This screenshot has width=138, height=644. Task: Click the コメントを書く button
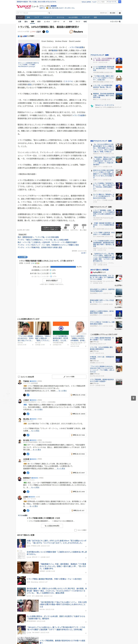69,377
